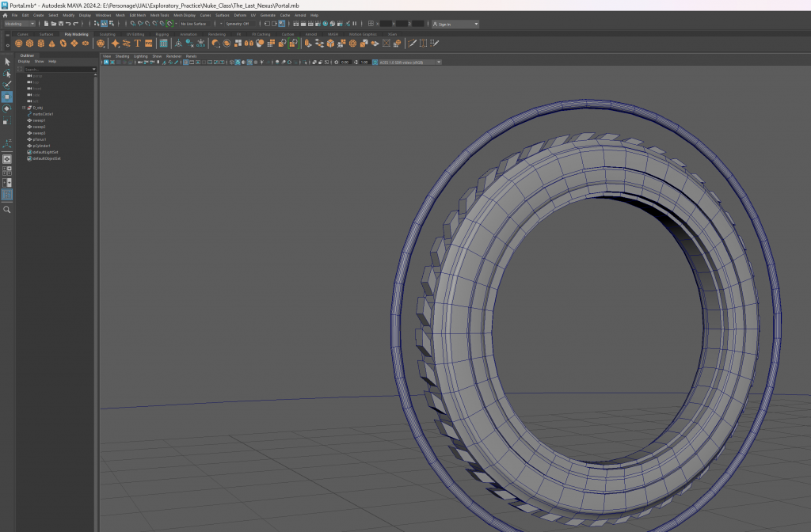This screenshot has height=532, width=811.
Task: Create a polygon torus from the shelf
Action: point(63,44)
